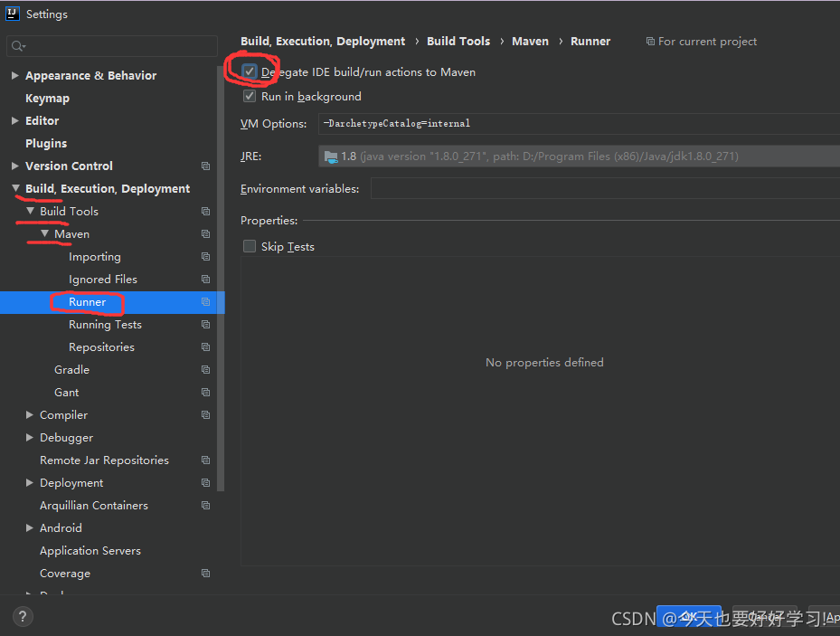This screenshot has height=636, width=840.
Task: Click the For current project label
Action: [x=702, y=42]
